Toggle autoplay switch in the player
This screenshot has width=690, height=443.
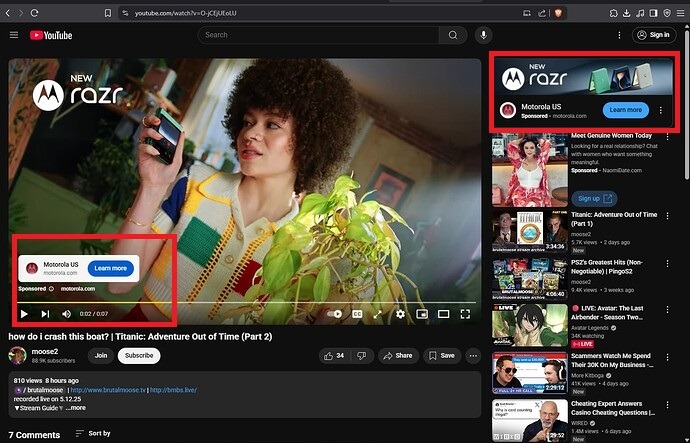tap(334, 314)
